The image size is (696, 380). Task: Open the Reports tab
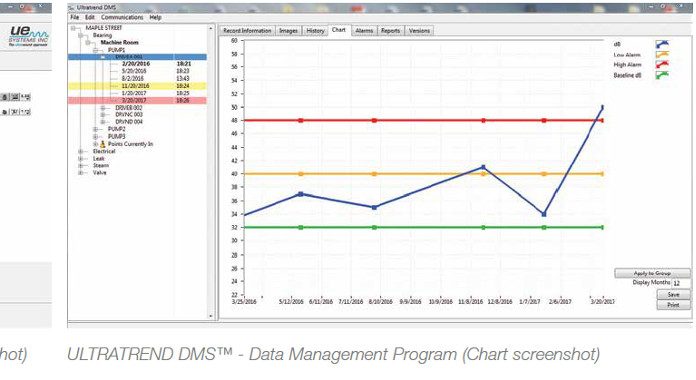point(391,31)
